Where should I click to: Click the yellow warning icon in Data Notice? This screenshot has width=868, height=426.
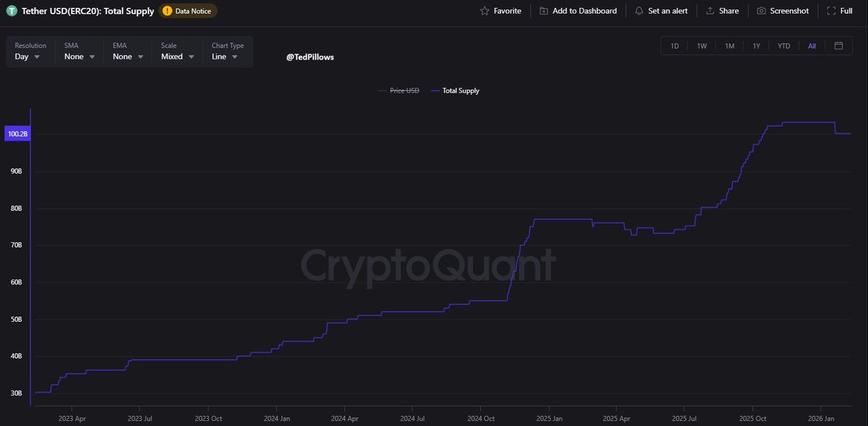click(167, 11)
